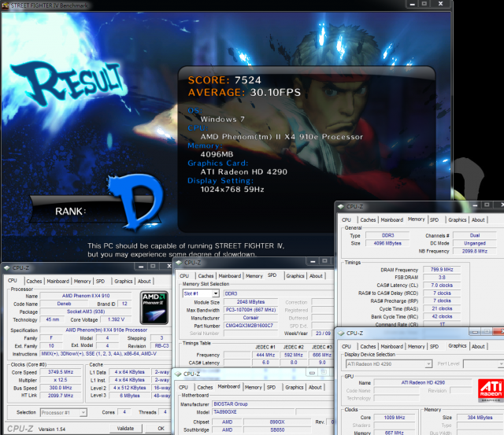Click the Manufacturer value 'Corsair'
Image resolution: width=504 pixels, height=435 pixels.
tap(250, 318)
